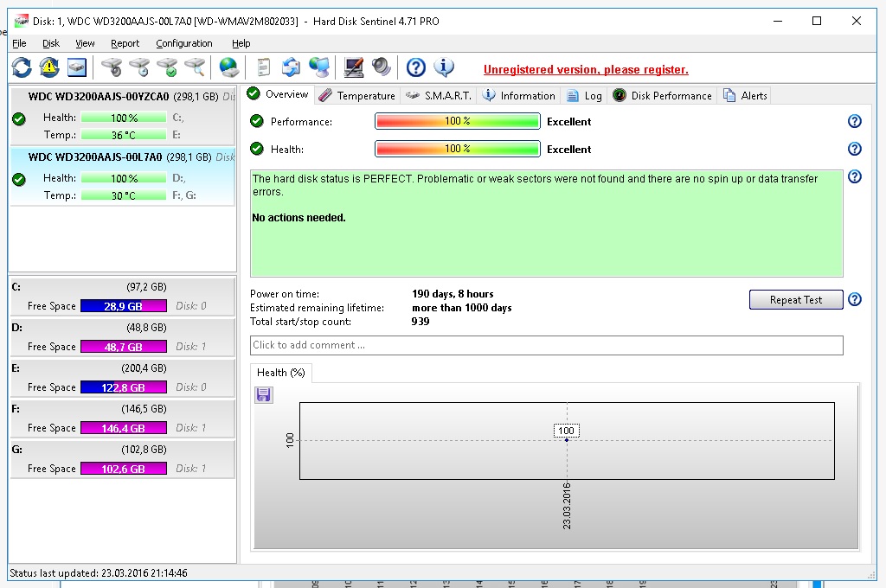Click the E: drive free space bar

pyautogui.click(x=123, y=387)
